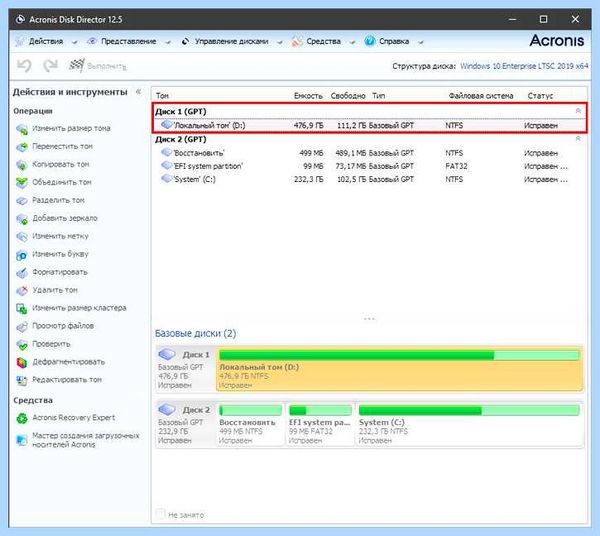600x536 pixels.
Task: Select the EFI system partition row in list
Action: (369, 166)
